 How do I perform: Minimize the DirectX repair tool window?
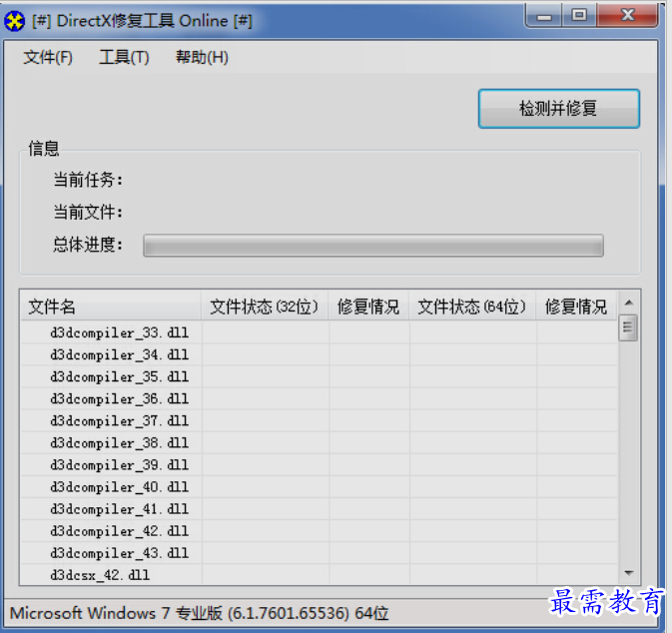(x=544, y=16)
